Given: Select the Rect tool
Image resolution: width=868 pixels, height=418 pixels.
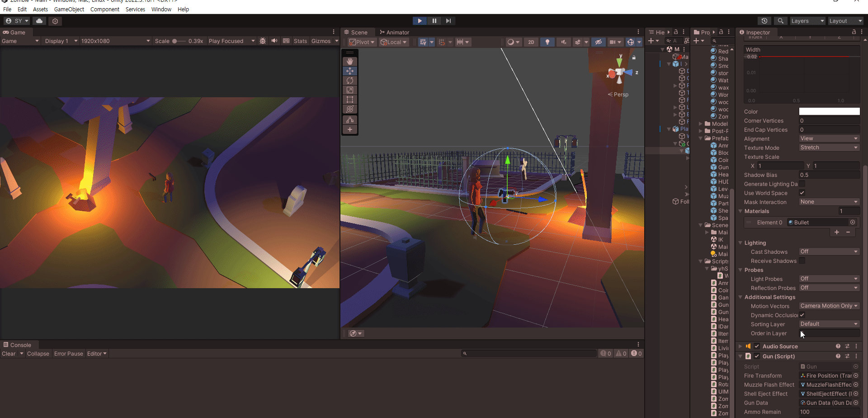Looking at the screenshot, I should [350, 100].
